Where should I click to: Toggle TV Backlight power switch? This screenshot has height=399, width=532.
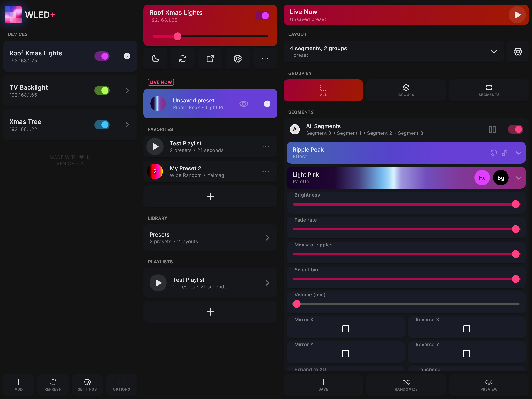click(x=102, y=90)
